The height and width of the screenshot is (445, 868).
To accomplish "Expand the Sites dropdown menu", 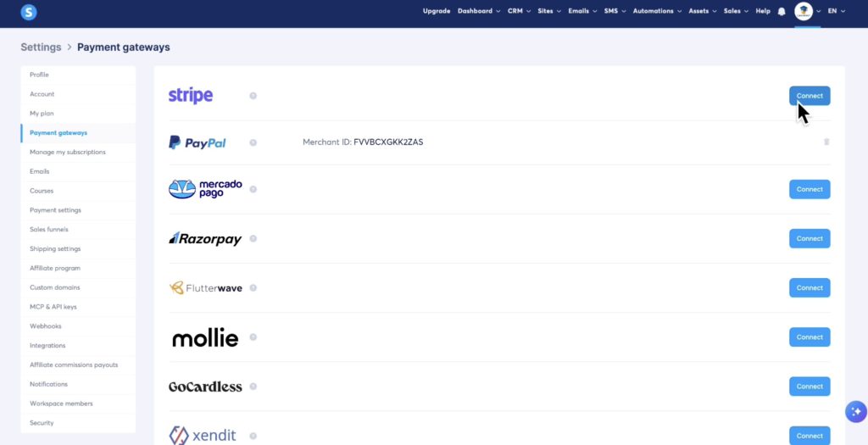I will pyautogui.click(x=549, y=11).
